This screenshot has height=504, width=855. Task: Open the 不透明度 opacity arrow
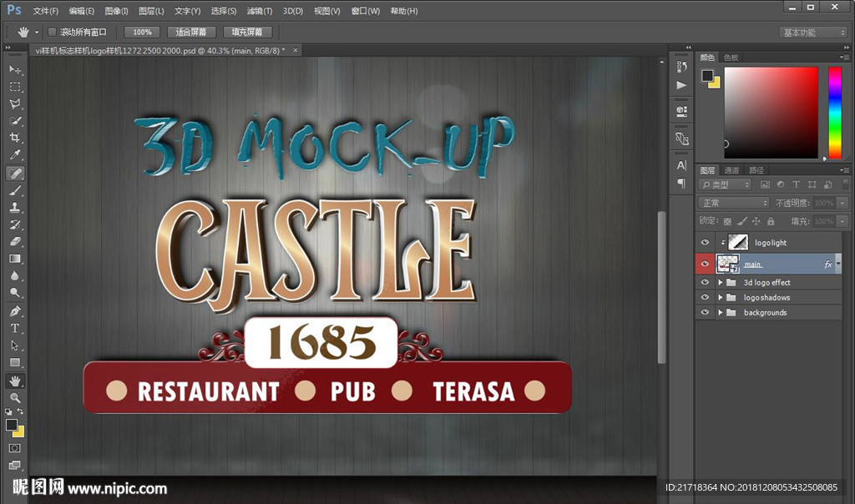(842, 203)
